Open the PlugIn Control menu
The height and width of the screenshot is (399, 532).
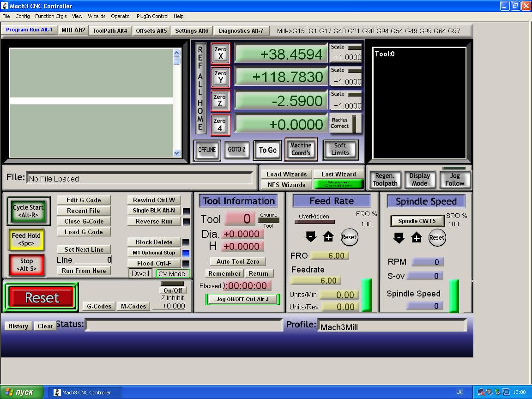pos(152,16)
